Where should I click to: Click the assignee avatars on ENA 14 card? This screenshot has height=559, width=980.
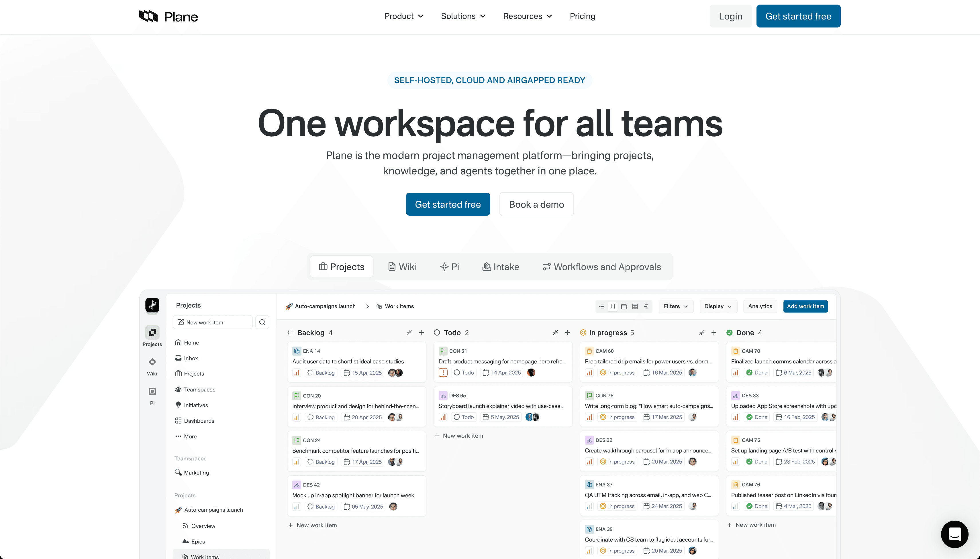[395, 372]
